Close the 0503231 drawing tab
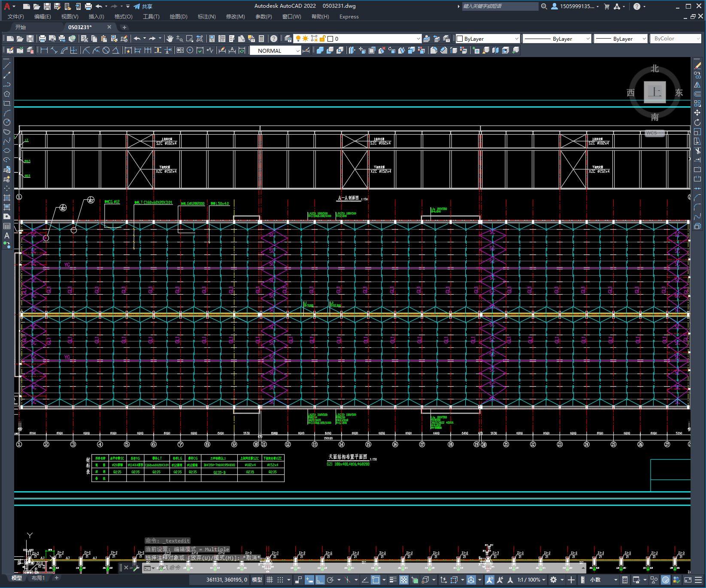This screenshot has width=706, height=588. (x=109, y=27)
